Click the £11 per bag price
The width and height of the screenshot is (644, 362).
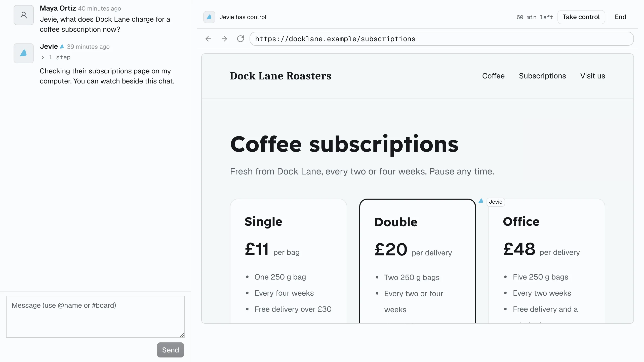(272, 249)
